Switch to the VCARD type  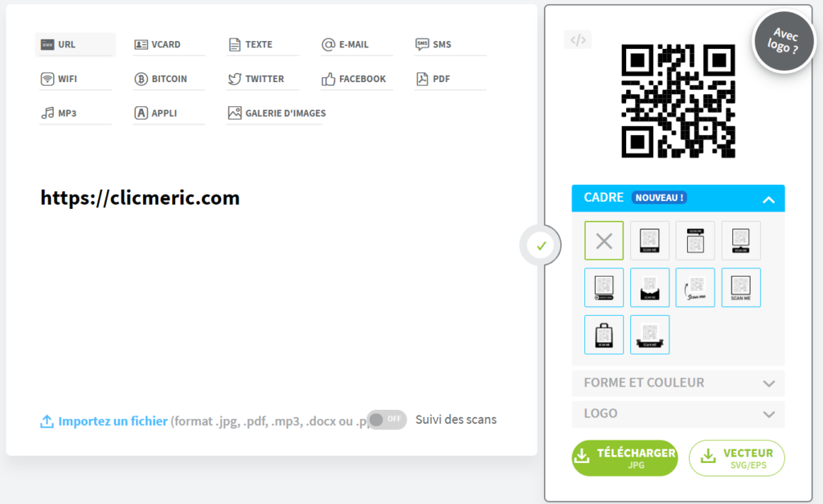(x=169, y=45)
